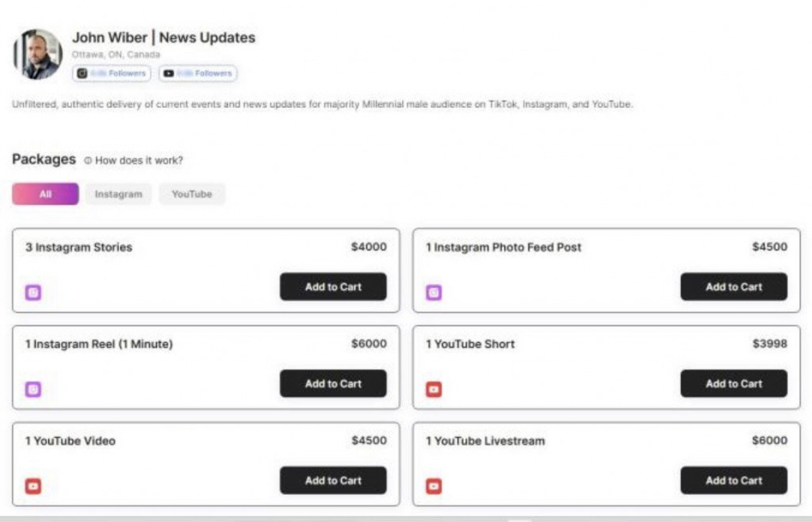Screen dimensions: 812x522
Task: Open the 'How does it work?' help link
Action: tap(134, 160)
